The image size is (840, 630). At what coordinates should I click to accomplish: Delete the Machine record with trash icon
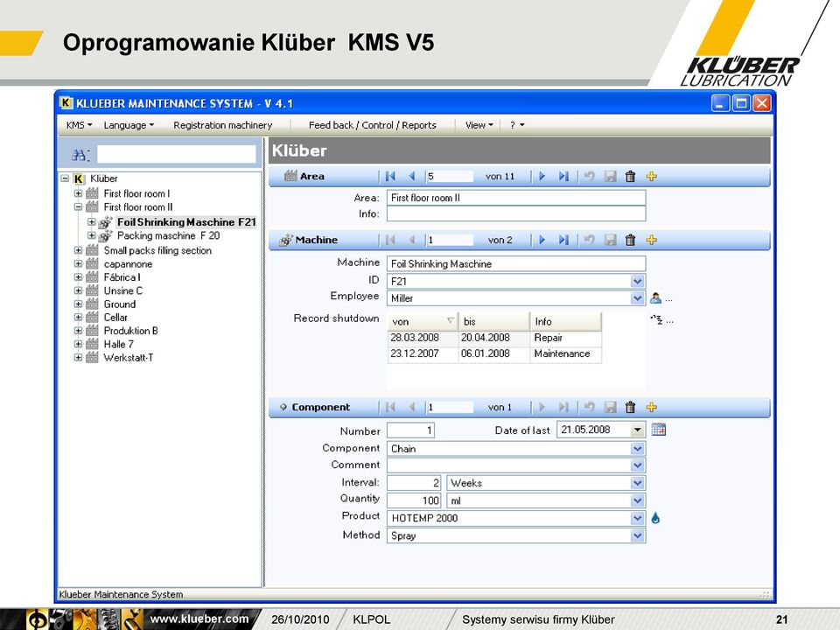tap(631, 240)
